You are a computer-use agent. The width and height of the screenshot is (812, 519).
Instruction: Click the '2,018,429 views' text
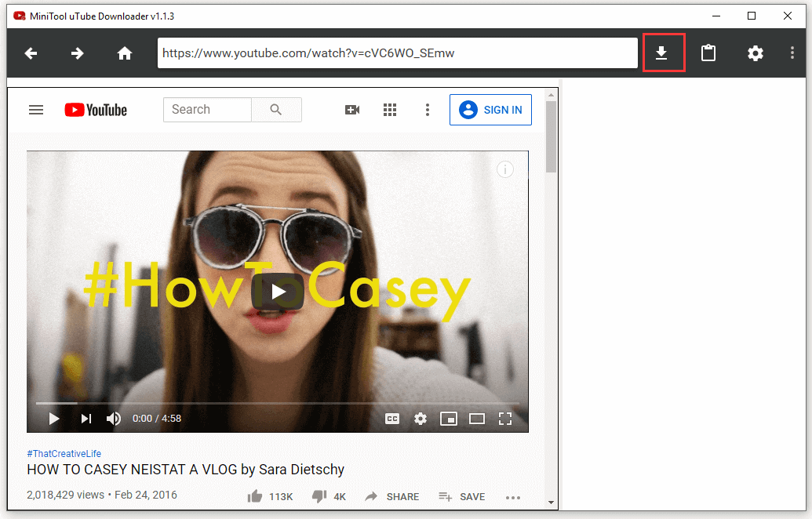(x=66, y=495)
